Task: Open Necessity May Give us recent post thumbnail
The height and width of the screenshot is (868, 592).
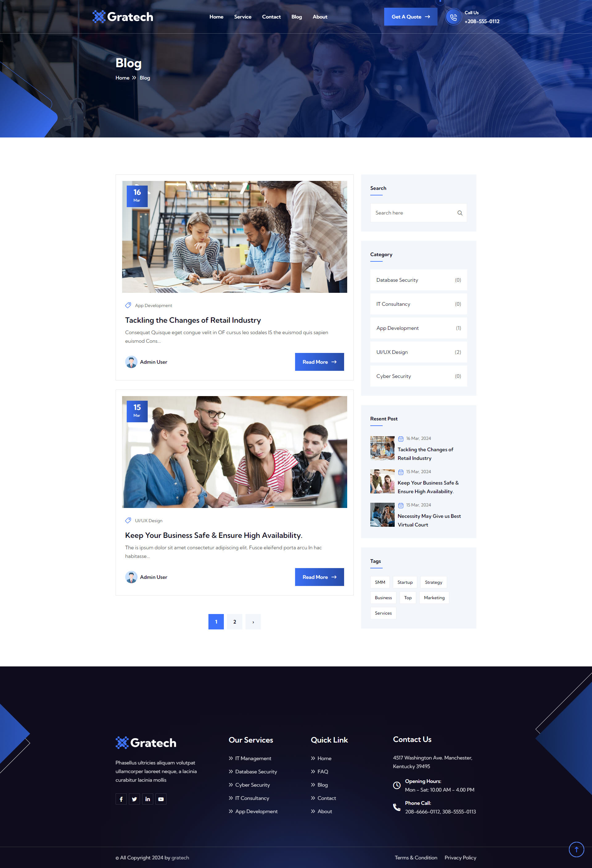Action: [382, 515]
